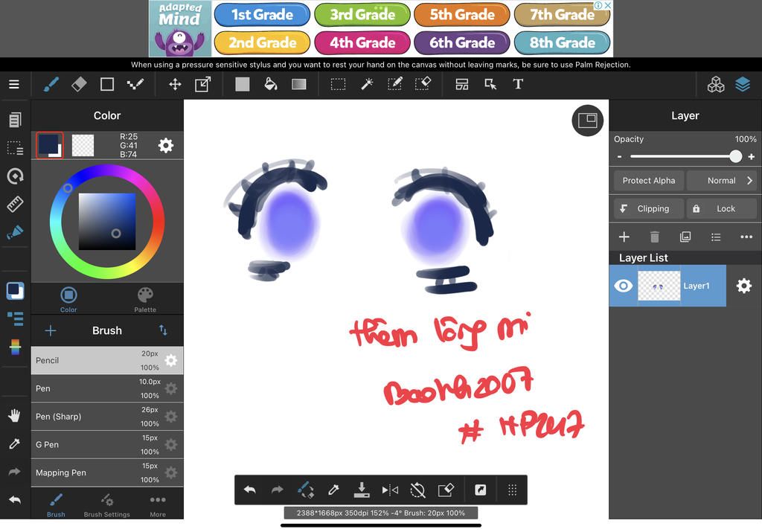Open brush sort arrows menu
The image size is (762, 532).
click(163, 330)
